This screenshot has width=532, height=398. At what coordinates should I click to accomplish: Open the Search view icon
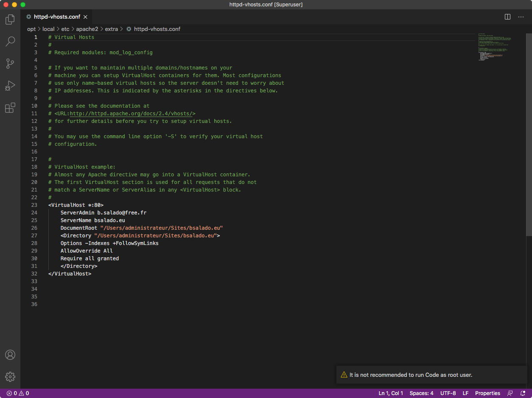[10, 42]
